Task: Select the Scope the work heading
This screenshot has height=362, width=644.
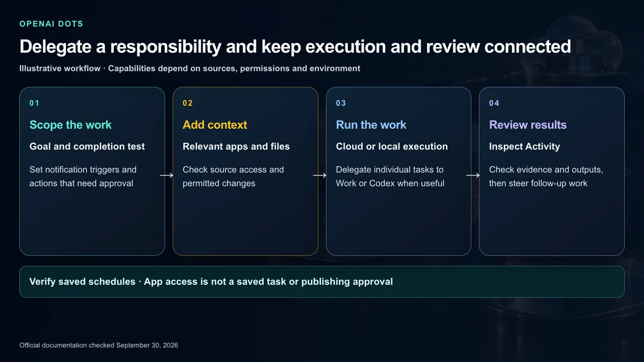Action: pos(70,125)
